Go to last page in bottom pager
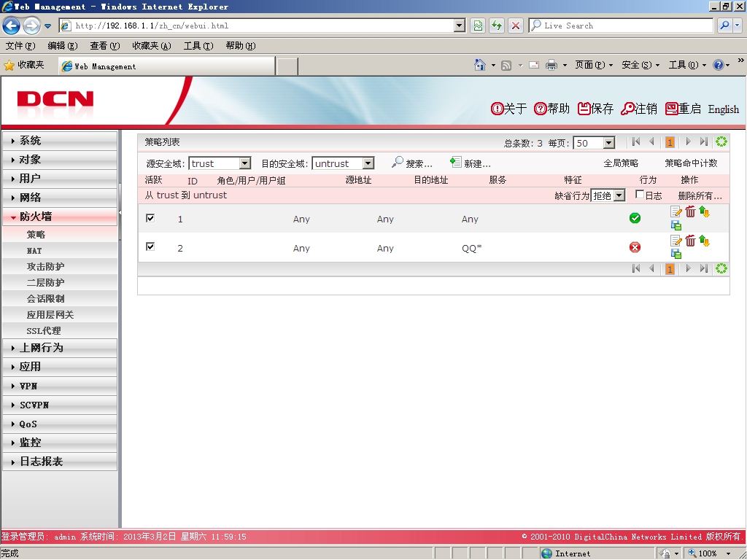This screenshot has width=747, height=560. click(704, 268)
